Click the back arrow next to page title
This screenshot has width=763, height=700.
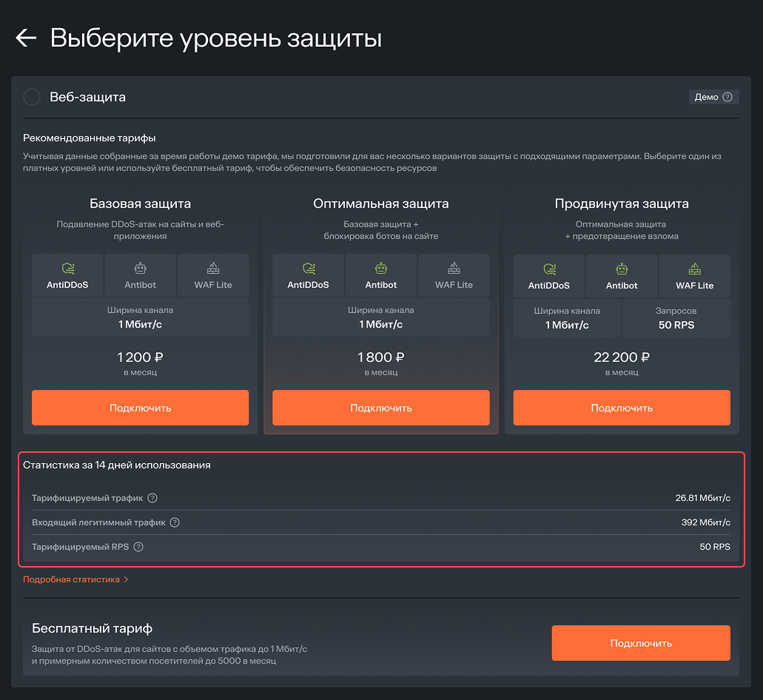pyautogui.click(x=26, y=38)
